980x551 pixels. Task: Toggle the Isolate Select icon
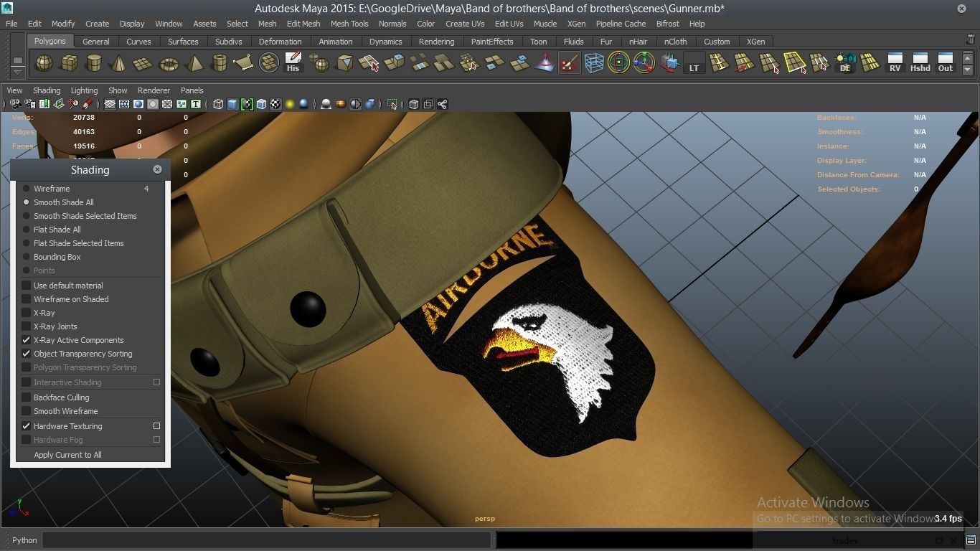click(x=392, y=105)
